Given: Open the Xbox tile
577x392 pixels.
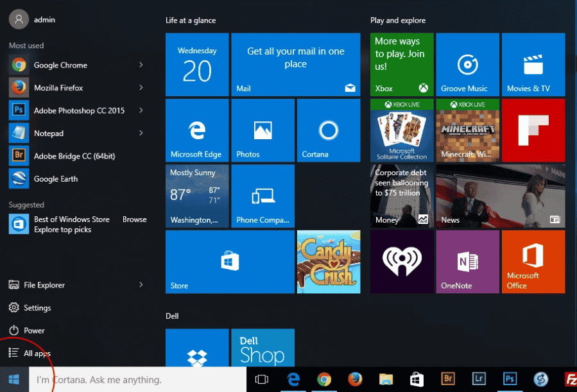Looking at the screenshot, I should pos(402,64).
